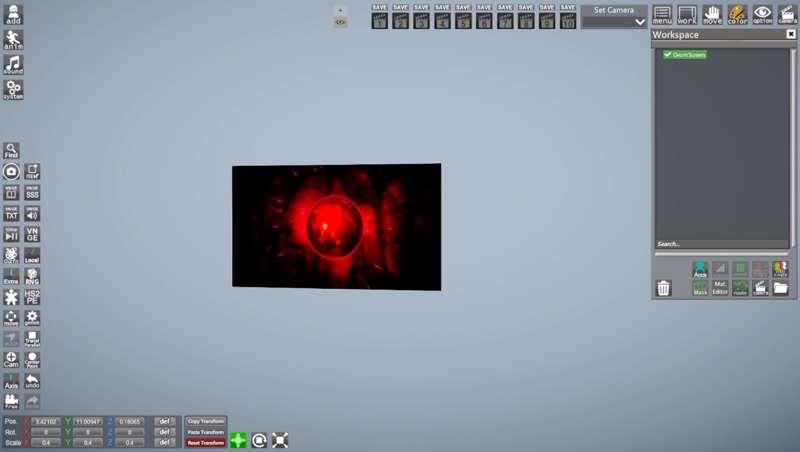
Task: Toggle the work panel button
Action: click(687, 15)
